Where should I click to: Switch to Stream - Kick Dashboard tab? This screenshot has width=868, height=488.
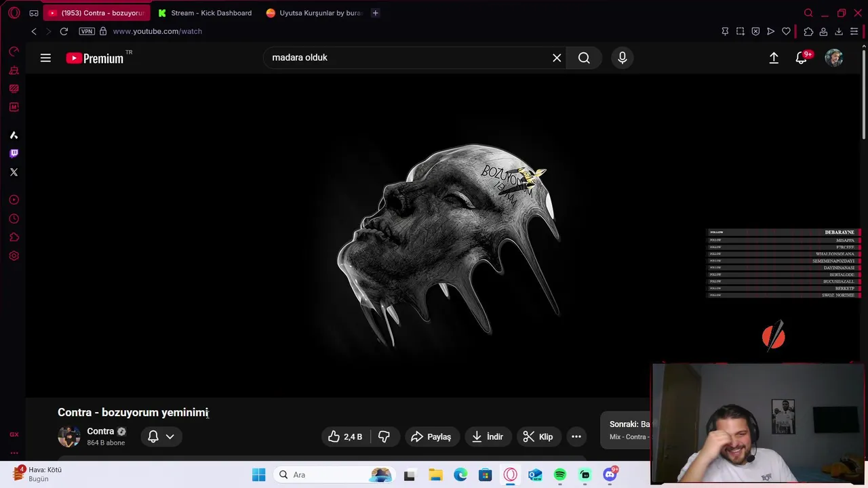click(205, 13)
